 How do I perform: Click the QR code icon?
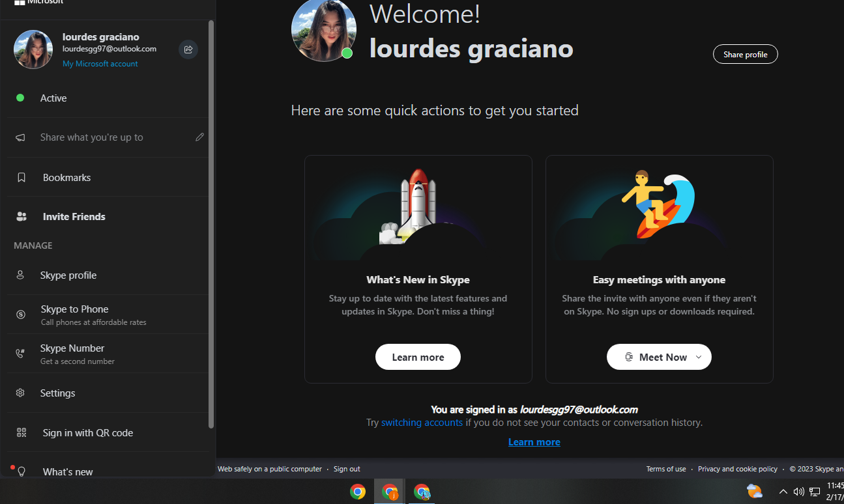pos(22,432)
